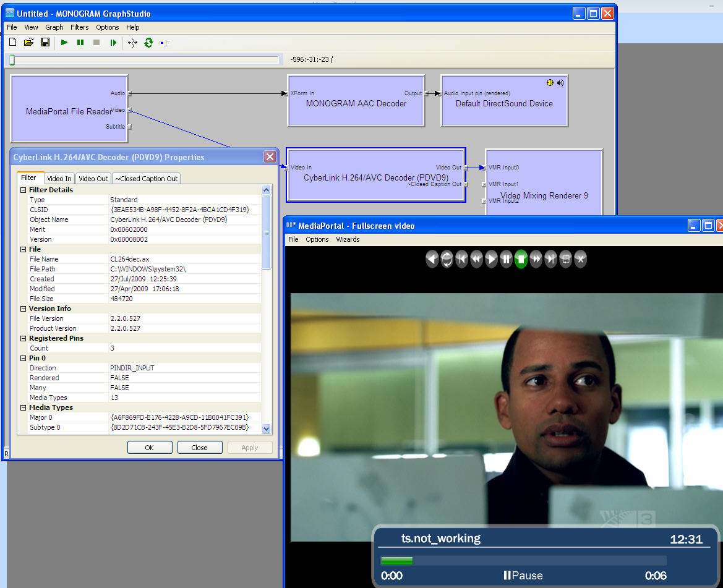Image resolution: width=723 pixels, height=588 pixels.
Task: Open GraphStudio Options menu
Action: (x=108, y=27)
